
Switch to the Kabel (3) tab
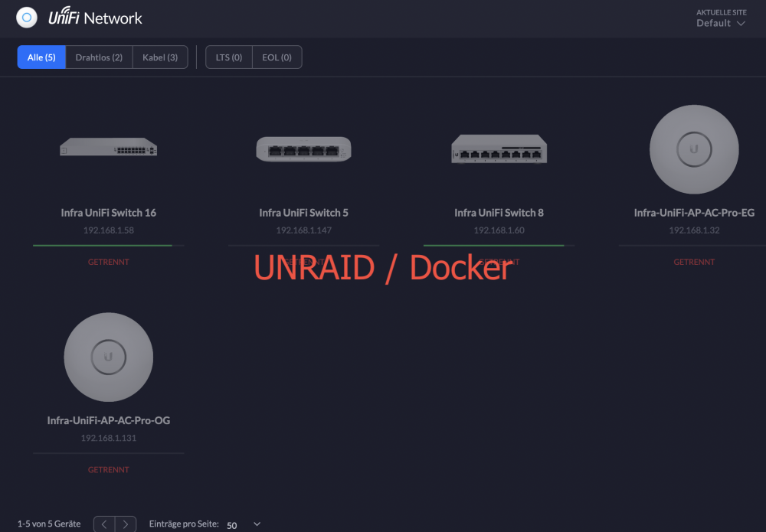point(160,57)
